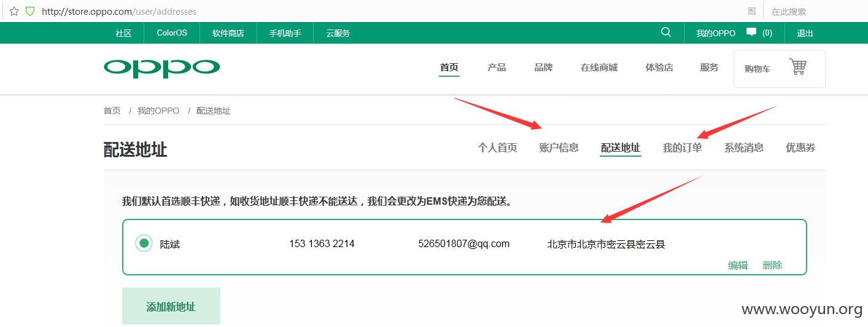Click the green security shield icon
This screenshot has width=868, height=327.
click(30, 11)
